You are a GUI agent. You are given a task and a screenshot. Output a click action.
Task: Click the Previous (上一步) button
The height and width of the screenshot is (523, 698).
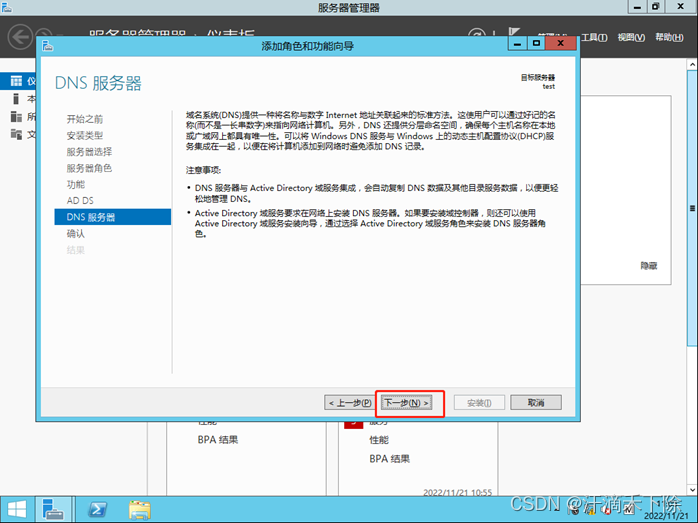(x=349, y=403)
